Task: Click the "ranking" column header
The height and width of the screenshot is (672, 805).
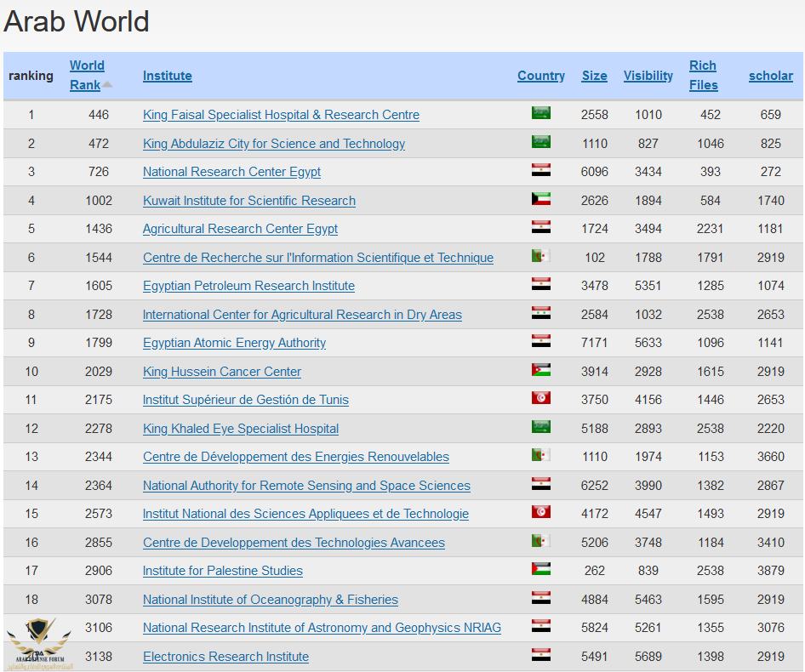Action: pos(31,76)
